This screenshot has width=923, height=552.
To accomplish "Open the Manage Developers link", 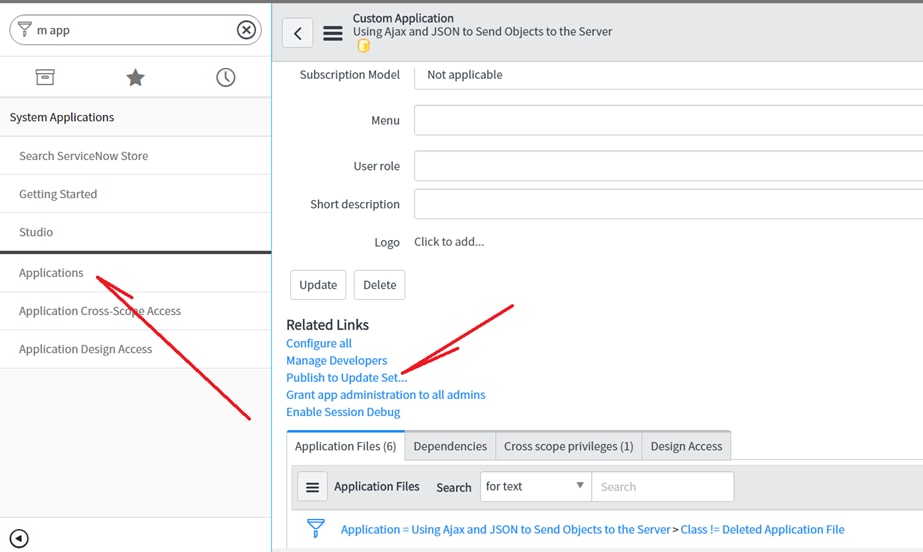I will click(337, 360).
